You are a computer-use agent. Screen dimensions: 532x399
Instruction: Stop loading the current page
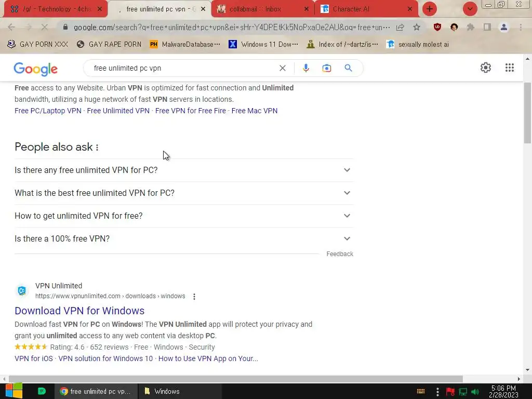pos(45,27)
